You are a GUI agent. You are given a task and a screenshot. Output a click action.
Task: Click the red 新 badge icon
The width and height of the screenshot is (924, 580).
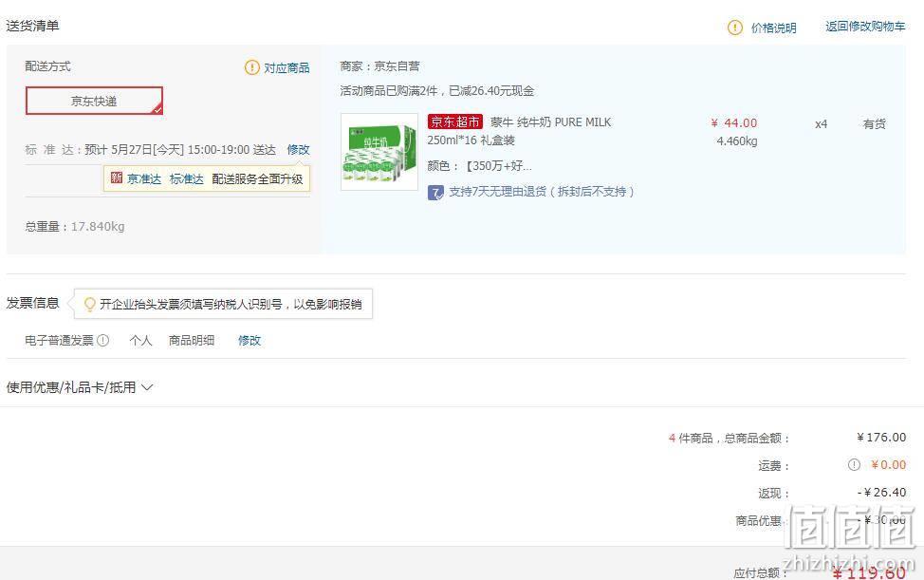pyautogui.click(x=117, y=178)
